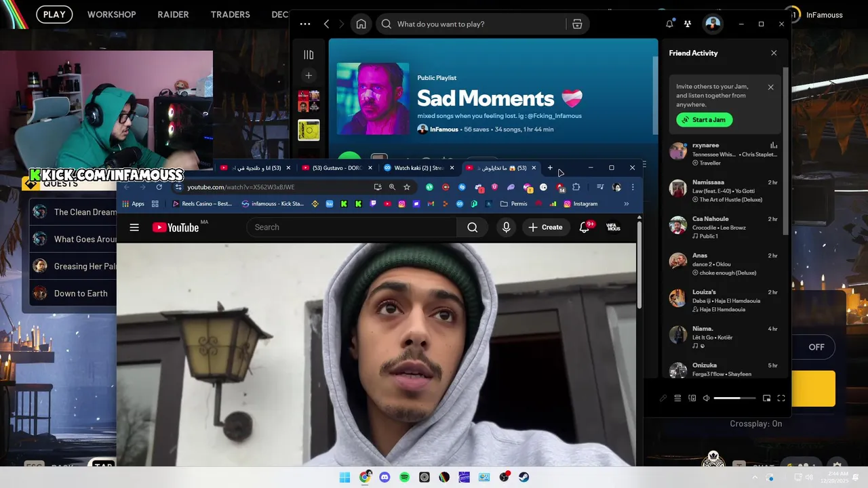Open Spotify three-dots menu
This screenshot has width=868, height=488.
tap(305, 24)
